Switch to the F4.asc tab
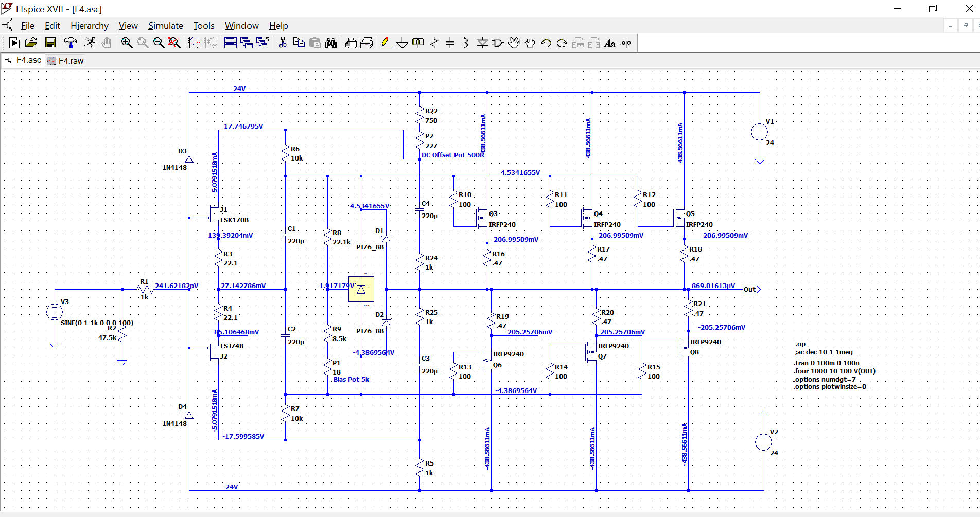Image resolution: width=980 pixels, height=517 pixels. click(24, 60)
